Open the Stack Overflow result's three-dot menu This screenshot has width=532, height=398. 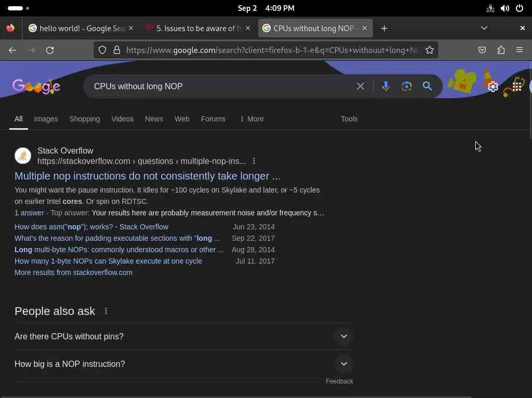click(x=254, y=161)
